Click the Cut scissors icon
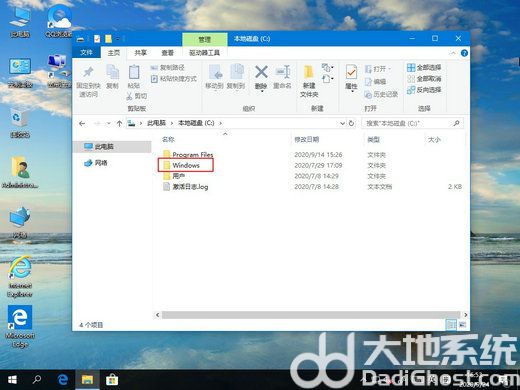 click(x=130, y=96)
